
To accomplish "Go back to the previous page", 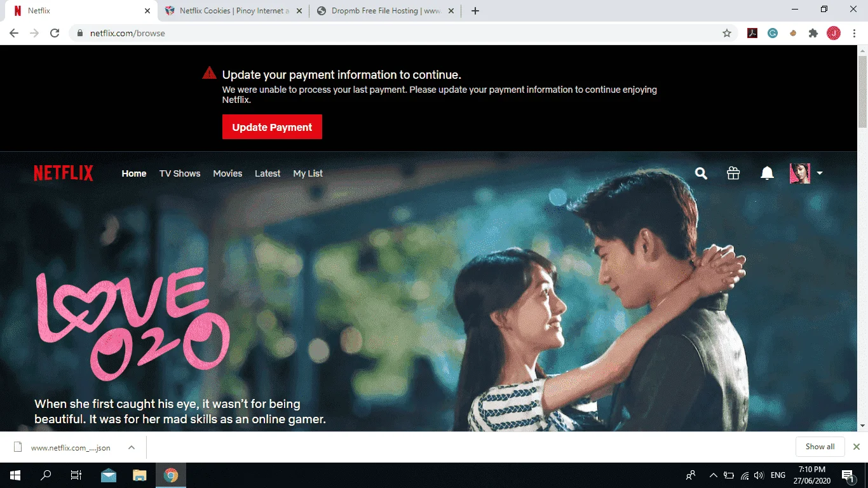I will 14,33.
